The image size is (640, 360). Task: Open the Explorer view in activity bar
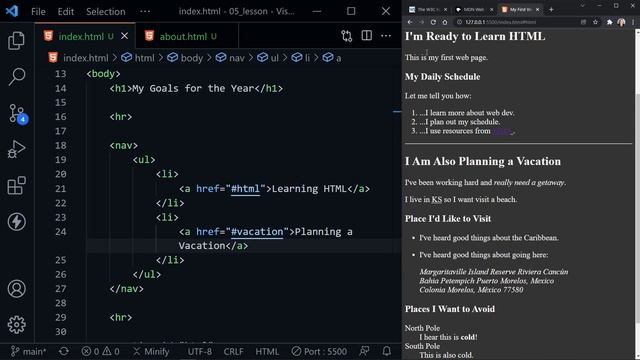(x=16, y=40)
